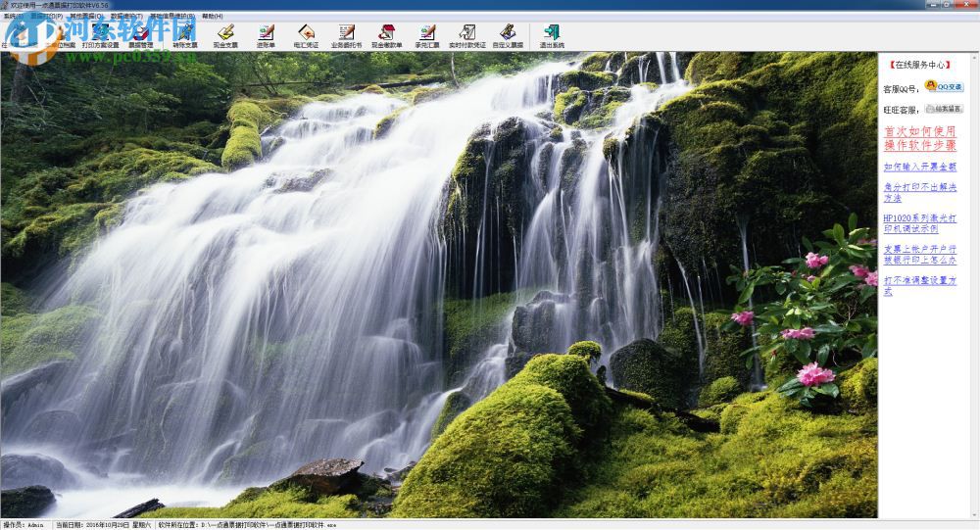
Task: Open the 自定义票据 toolbar icon
Action: pyautogui.click(x=508, y=36)
